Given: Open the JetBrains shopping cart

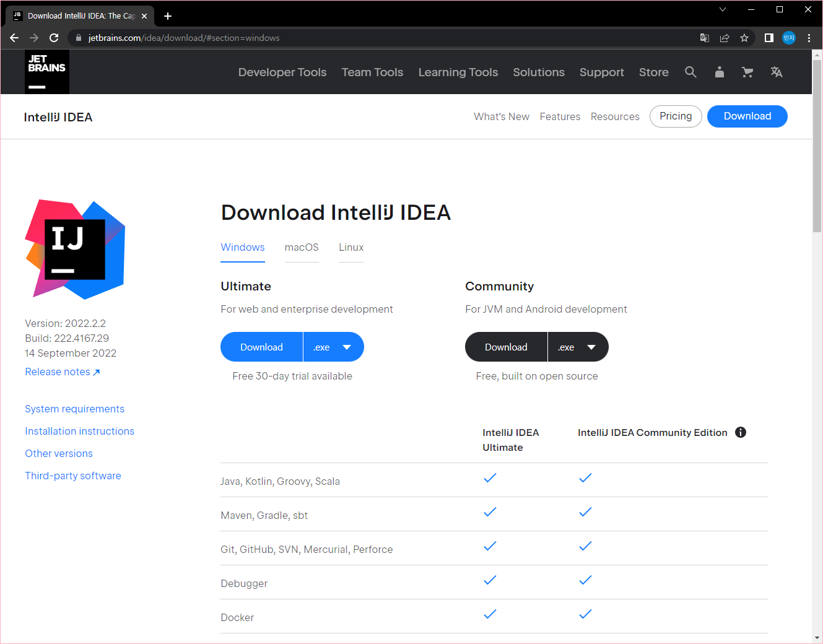Looking at the screenshot, I should click(x=747, y=72).
